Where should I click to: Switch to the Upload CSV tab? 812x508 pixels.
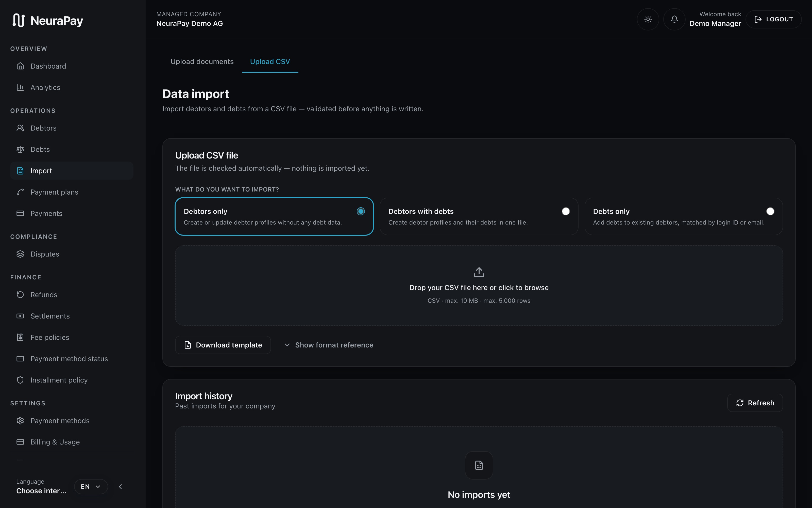point(270,61)
